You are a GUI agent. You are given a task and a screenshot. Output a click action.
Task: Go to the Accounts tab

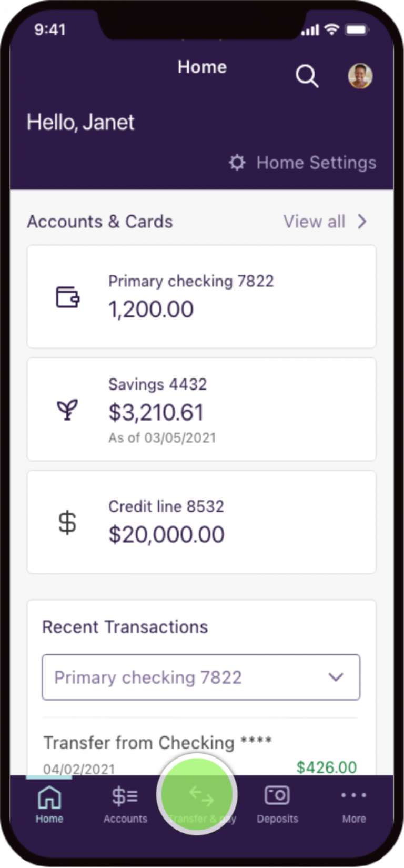[x=125, y=802]
